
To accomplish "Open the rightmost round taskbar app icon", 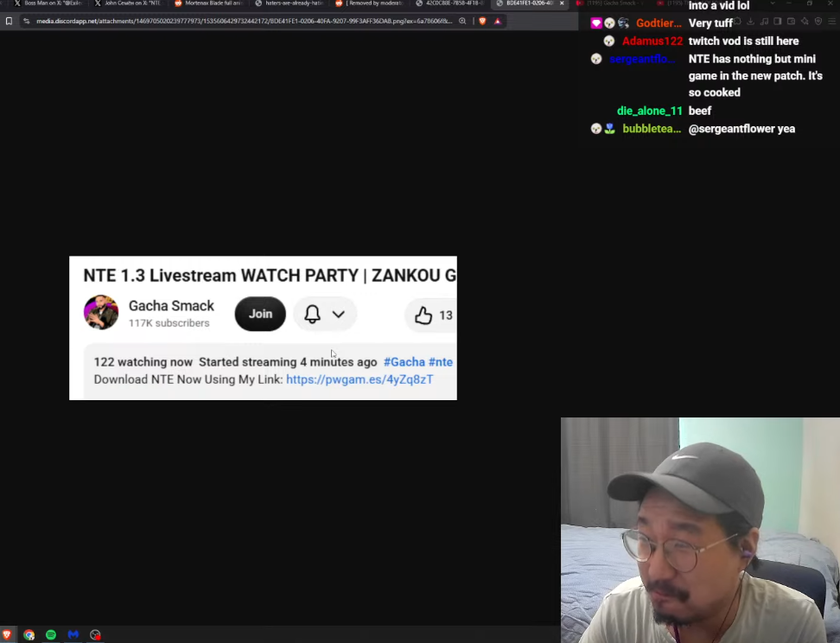I will [x=95, y=635].
